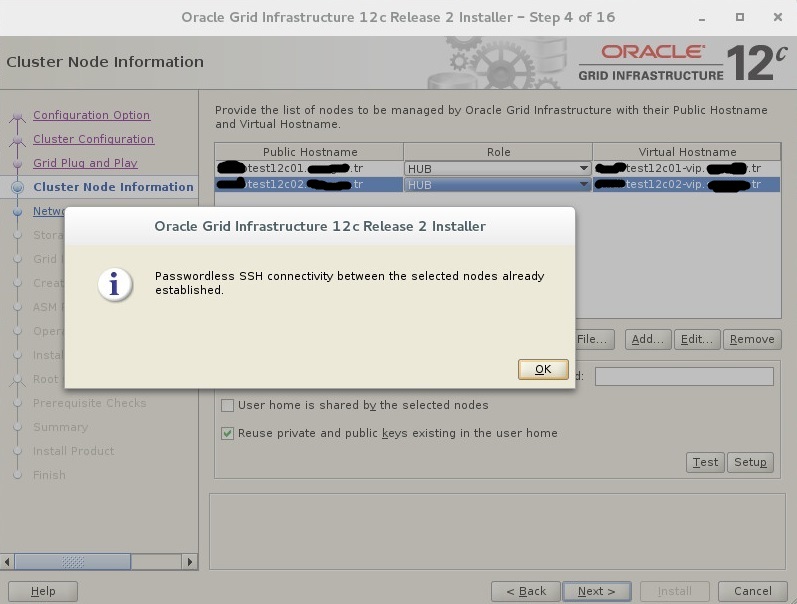
Task: Minimize the installer window
Action: point(702,18)
